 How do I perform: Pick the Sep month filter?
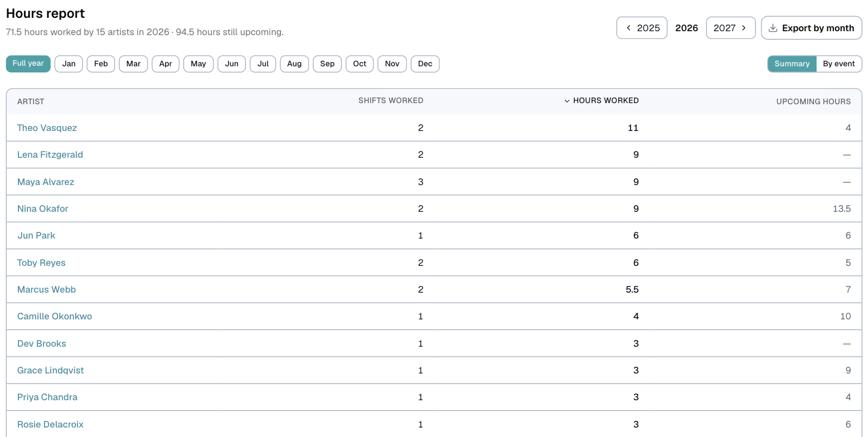tap(327, 64)
